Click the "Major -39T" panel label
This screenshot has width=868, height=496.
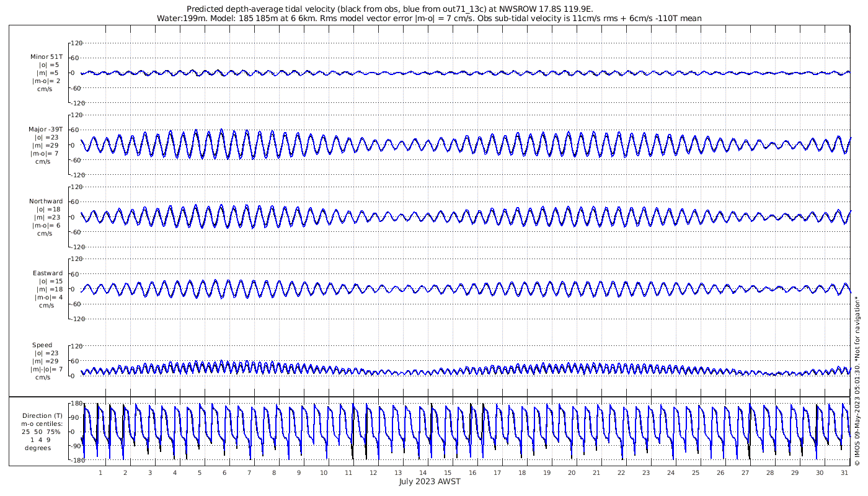tap(46, 130)
